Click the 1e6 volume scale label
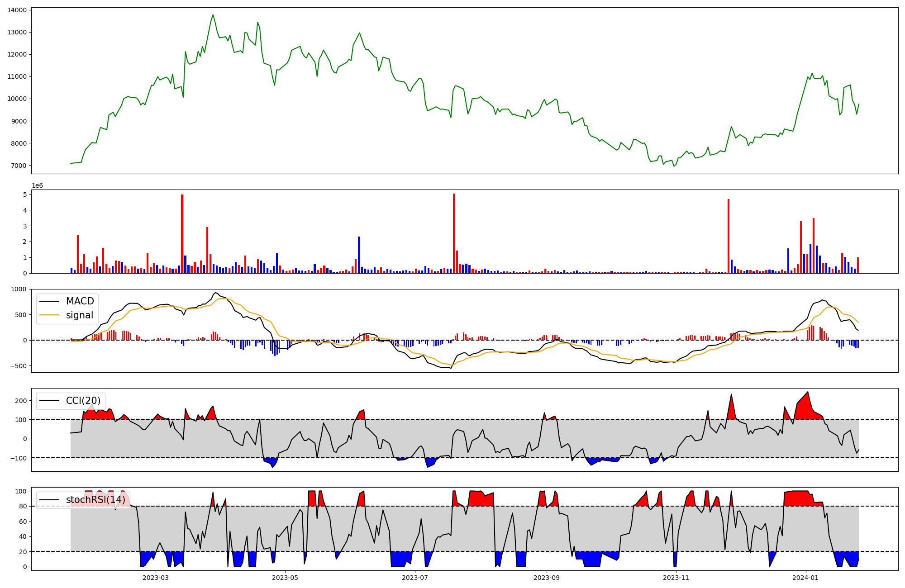Viewport: 905px width, 588px height. pos(37,186)
